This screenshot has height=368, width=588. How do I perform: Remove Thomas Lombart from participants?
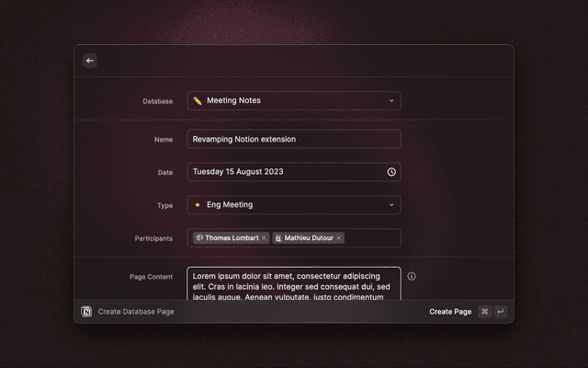pyautogui.click(x=264, y=238)
